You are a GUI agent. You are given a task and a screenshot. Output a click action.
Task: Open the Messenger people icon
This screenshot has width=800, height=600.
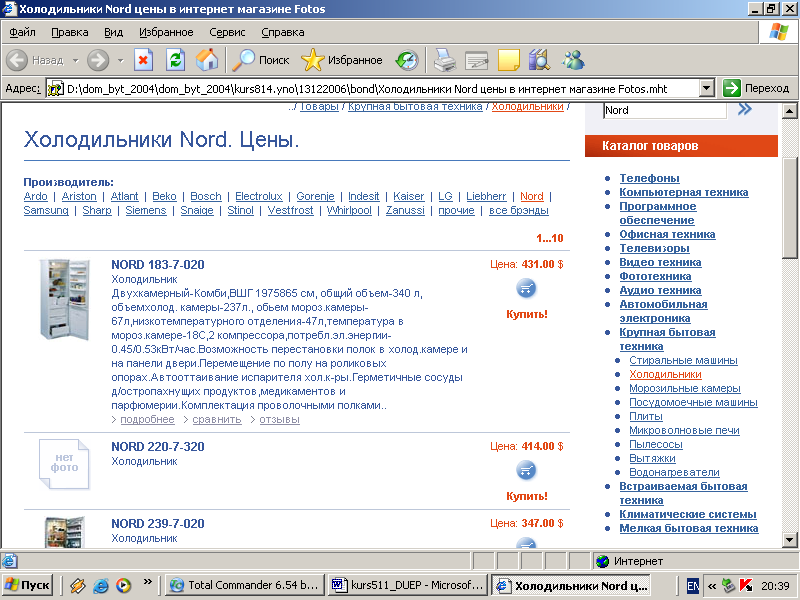(573, 60)
